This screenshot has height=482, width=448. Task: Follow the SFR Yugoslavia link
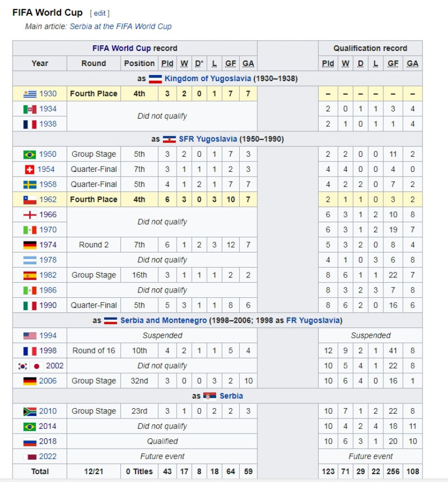(x=208, y=139)
